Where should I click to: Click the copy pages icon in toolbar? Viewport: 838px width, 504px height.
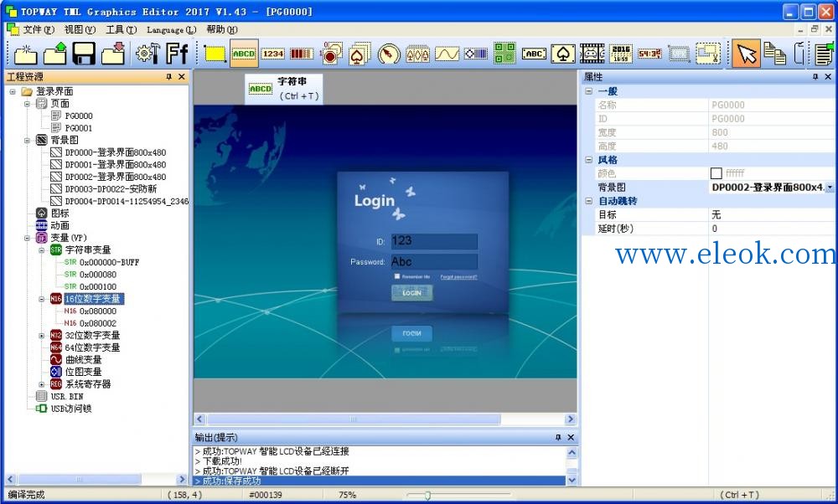tap(775, 54)
